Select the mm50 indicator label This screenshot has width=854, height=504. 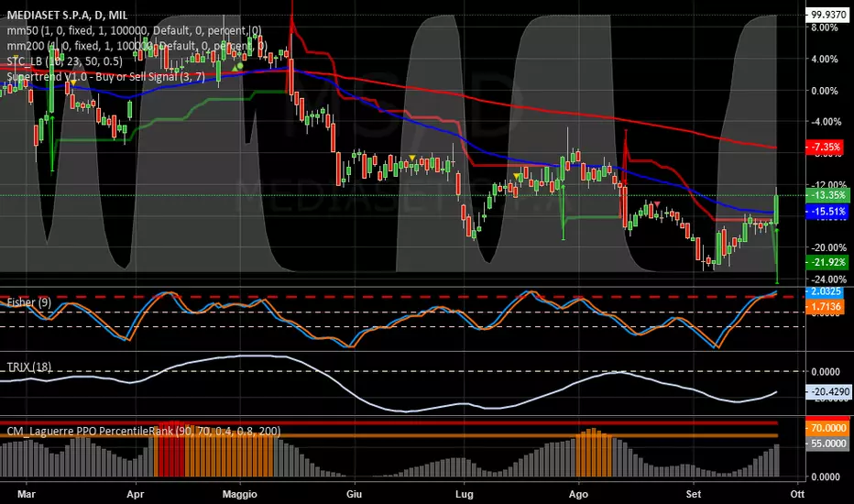134,30
